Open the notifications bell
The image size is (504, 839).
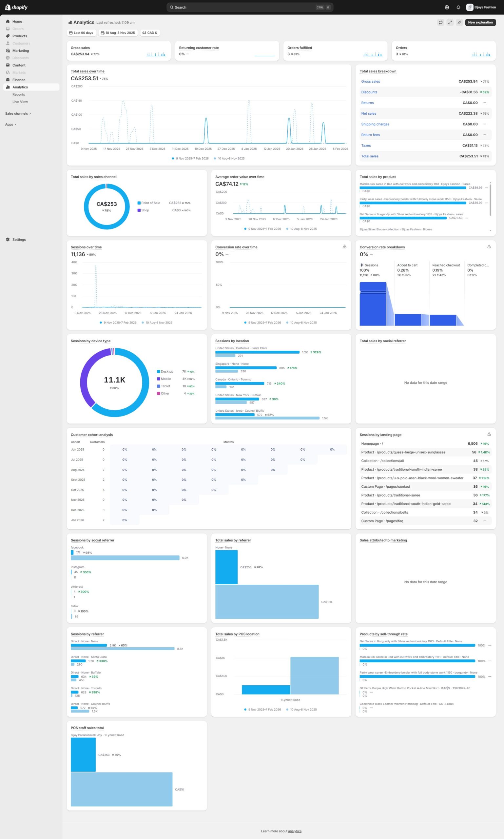click(458, 7)
